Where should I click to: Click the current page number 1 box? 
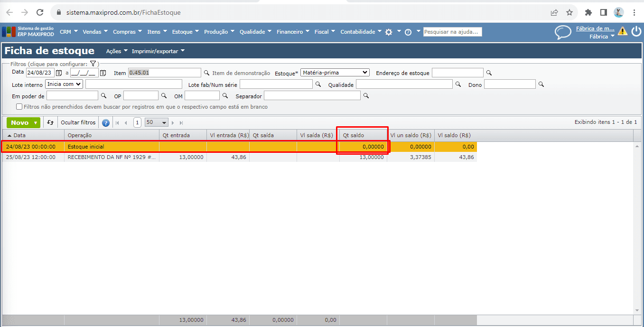137,122
